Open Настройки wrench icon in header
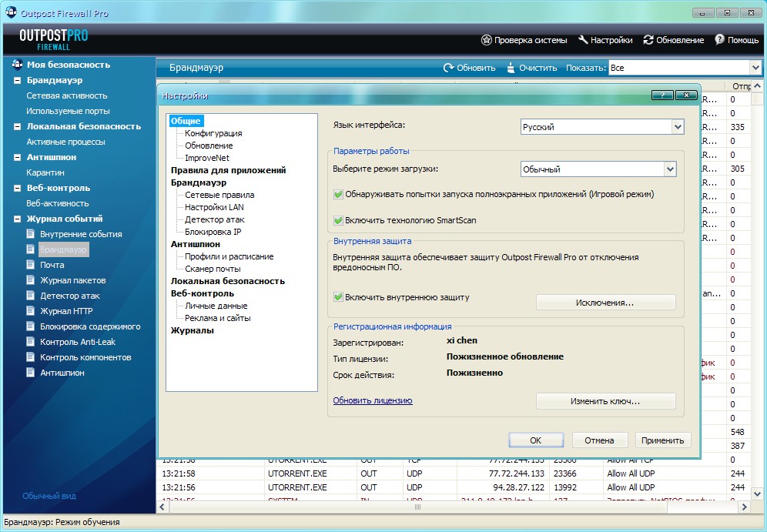Image resolution: width=767 pixels, height=532 pixels. (x=583, y=39)
